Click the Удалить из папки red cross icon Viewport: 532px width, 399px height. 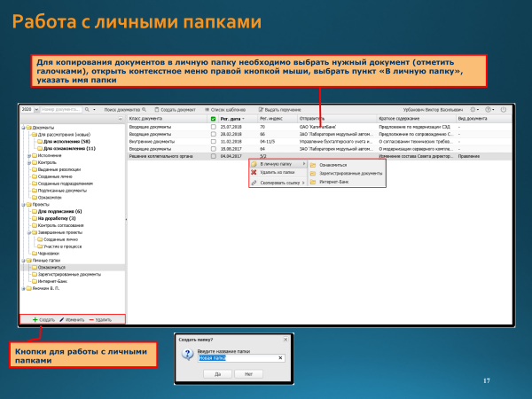[x=254, y=173]
